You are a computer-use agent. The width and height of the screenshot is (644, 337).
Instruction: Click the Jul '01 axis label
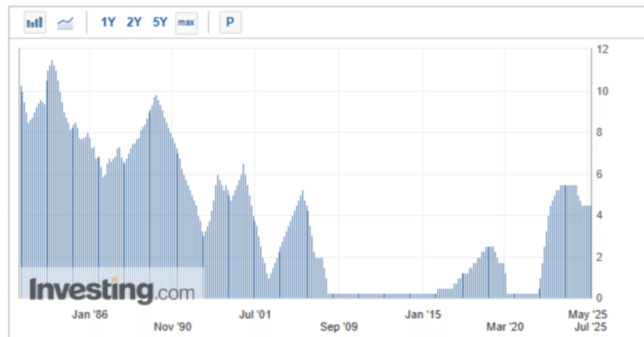click(x=255, y=315)
